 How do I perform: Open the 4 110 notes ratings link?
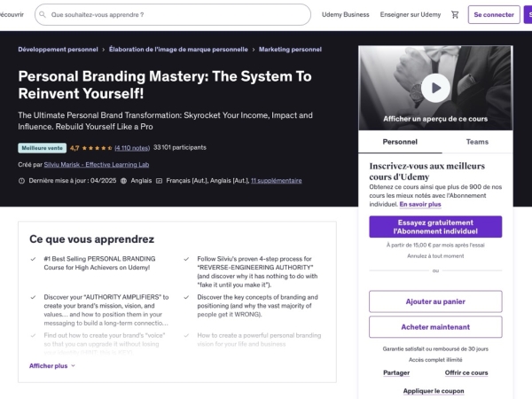(x=132, y=148)
